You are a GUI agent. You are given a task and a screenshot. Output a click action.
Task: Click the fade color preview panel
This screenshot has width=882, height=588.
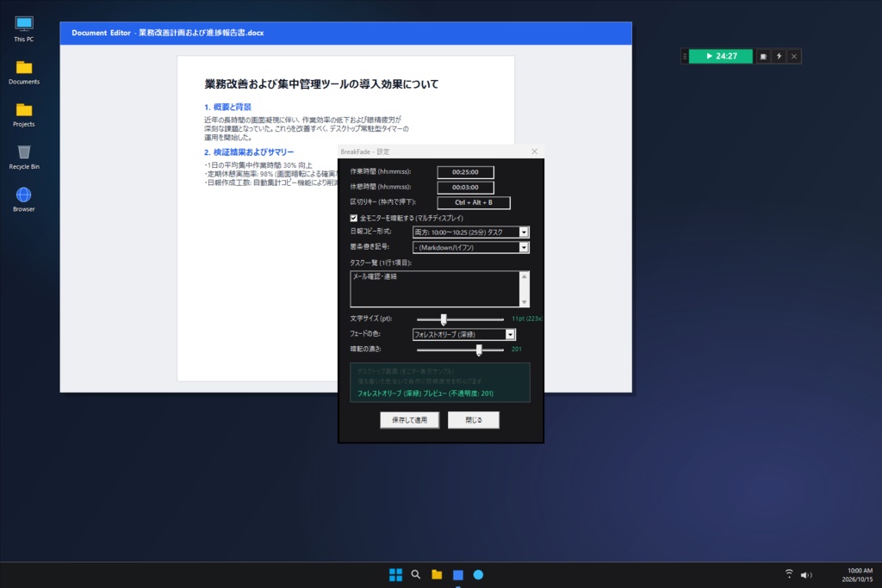point(440,382)
